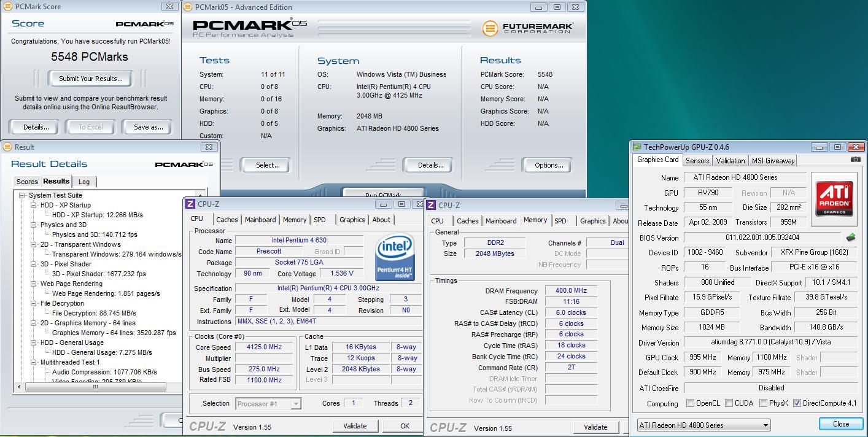Viewport: 868px width, 437px height.
Task: Collapse the 3D - Pixel Shader node
Action: pyautogui.click(x=34, y=264)
